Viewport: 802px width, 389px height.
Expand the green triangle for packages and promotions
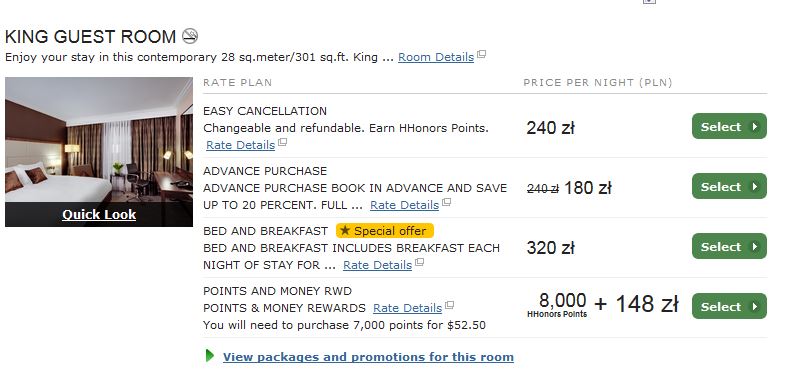[x=210, y=356]
